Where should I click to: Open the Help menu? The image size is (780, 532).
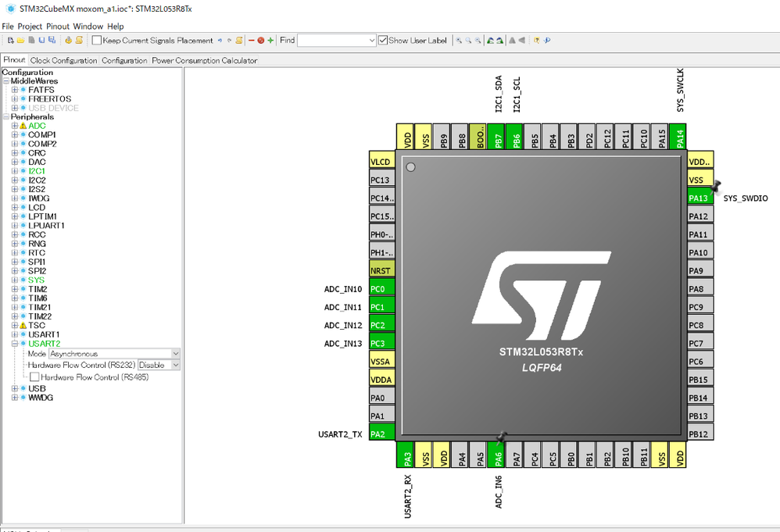(116, 27)
